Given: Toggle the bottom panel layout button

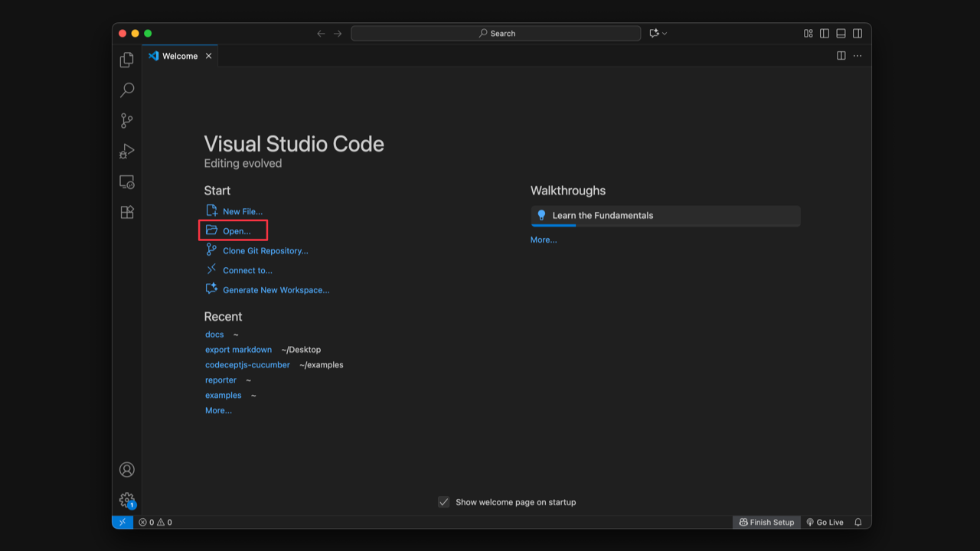Looking at the screenshot, I should [x=841, y=34].
